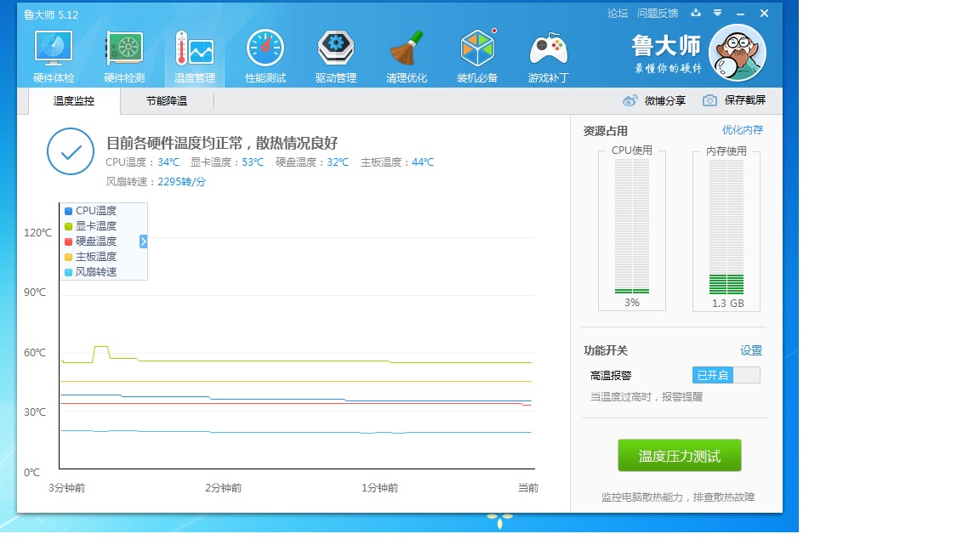This screenshot has height=551, width=980.
Task: Click 优化内存 optimize memory link
Action: (743, 130)
